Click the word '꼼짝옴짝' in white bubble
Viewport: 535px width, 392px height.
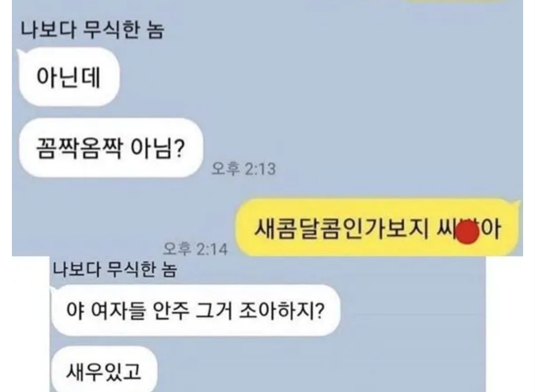coord(79,148)
